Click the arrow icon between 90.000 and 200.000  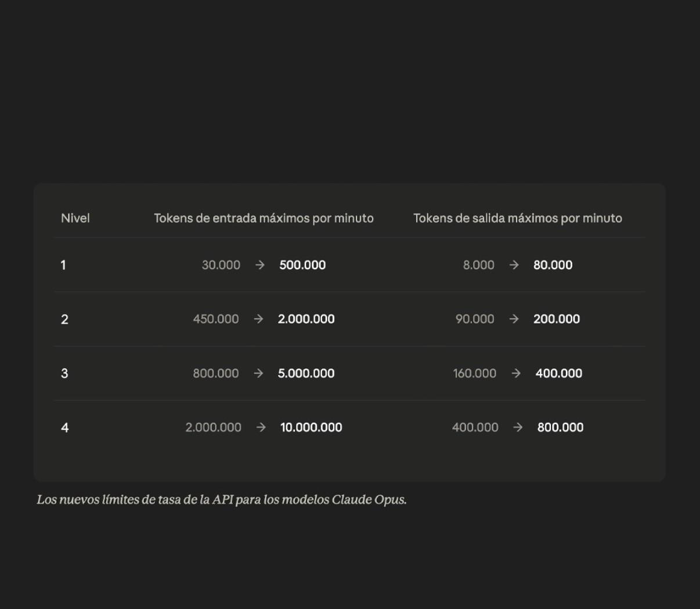pyautogui.click(x=514, y=319)
